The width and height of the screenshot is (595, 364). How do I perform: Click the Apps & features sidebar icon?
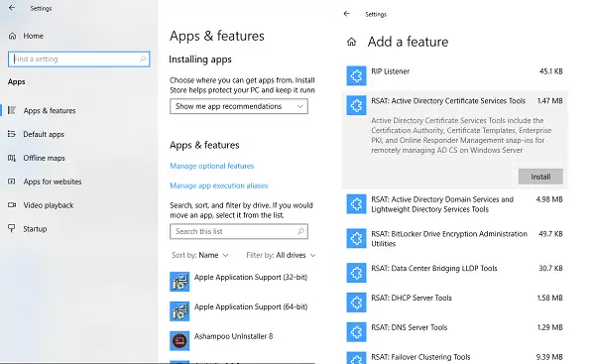pos(12,110)
